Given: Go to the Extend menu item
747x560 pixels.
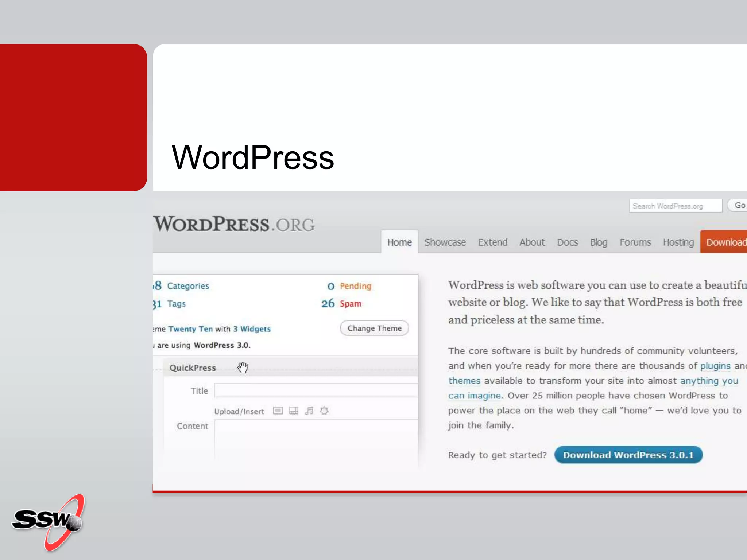Looking at the screenshot, I should 493,242.
